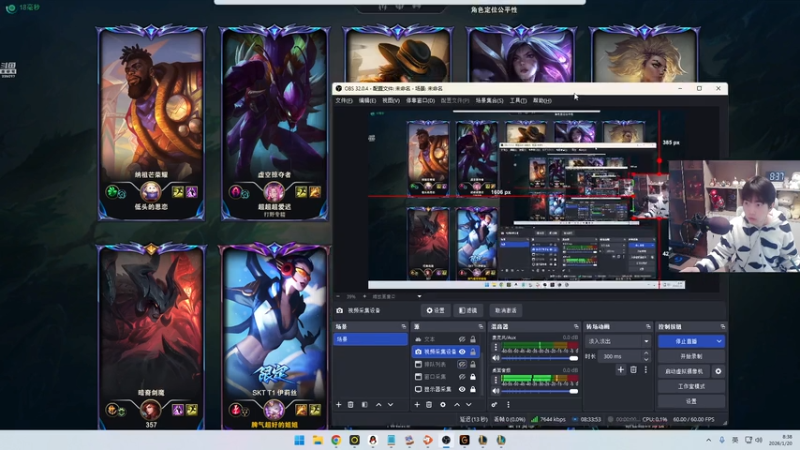Undock the 混音器 panel with its float icon
Image resolution: width=800 pixels, height=450 pixels.
(576, 327)
